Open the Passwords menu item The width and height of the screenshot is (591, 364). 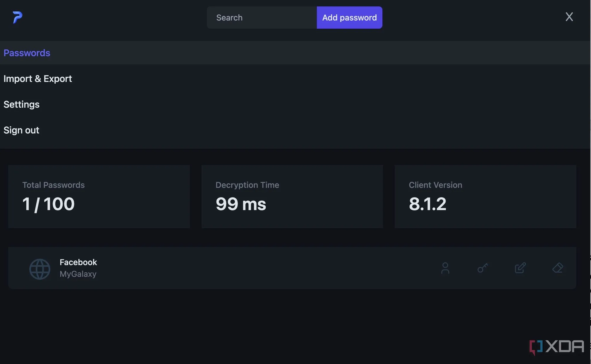coord(27,53)
